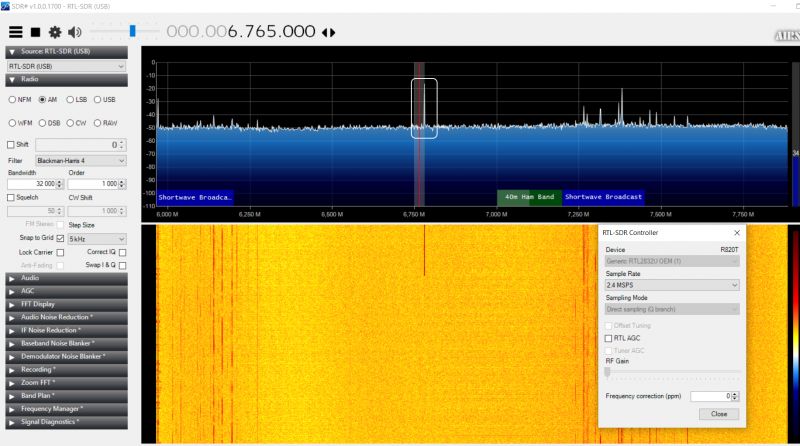The width and height of the screenshot is (800, 446).
Task: Expand the AGC panel
Action: tap(66, 291)
